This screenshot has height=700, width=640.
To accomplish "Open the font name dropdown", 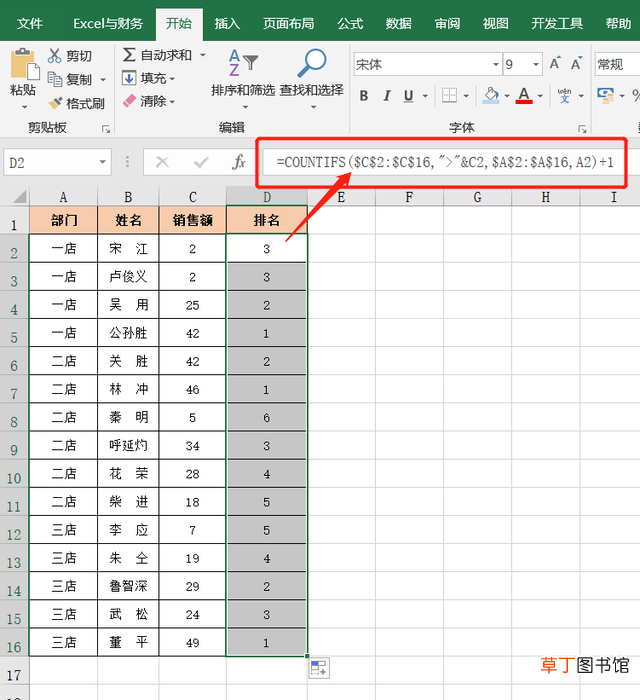I will [x=495, y=64].
